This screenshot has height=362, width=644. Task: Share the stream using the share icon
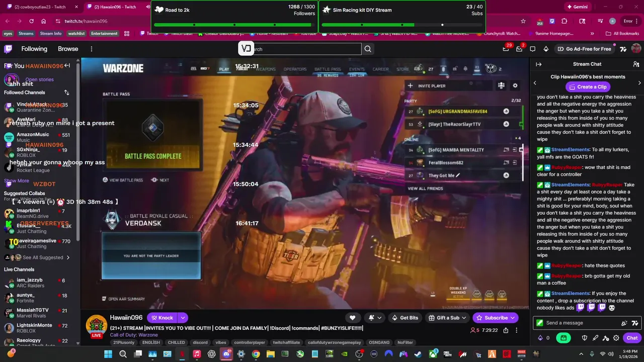[x=506, y=330]
